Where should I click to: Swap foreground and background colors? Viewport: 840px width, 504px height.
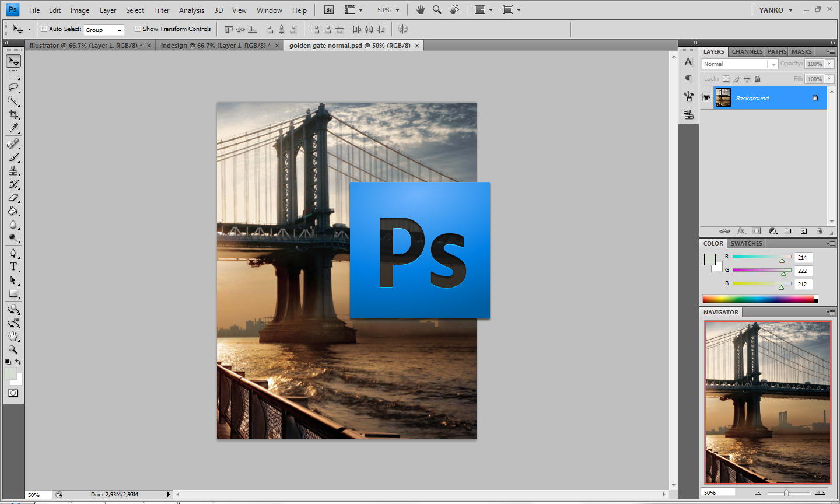click(18, 362)
